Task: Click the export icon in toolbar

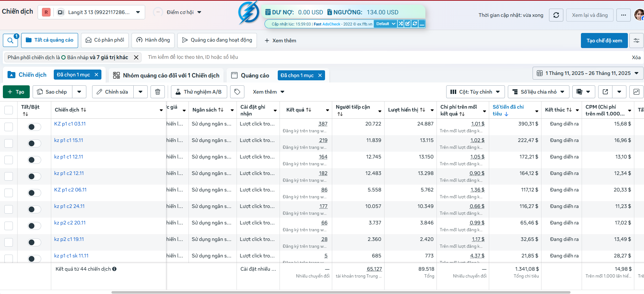Action: [x=605, y=92]
